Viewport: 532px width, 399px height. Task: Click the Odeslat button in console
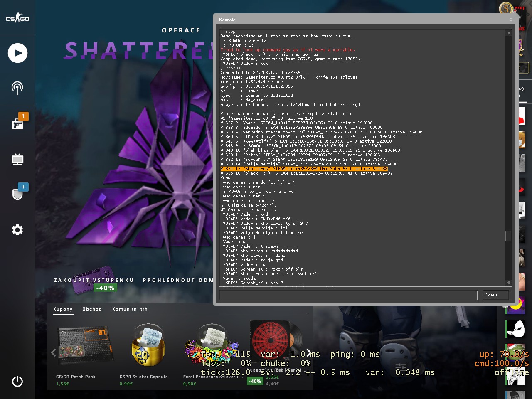(496, 295)
